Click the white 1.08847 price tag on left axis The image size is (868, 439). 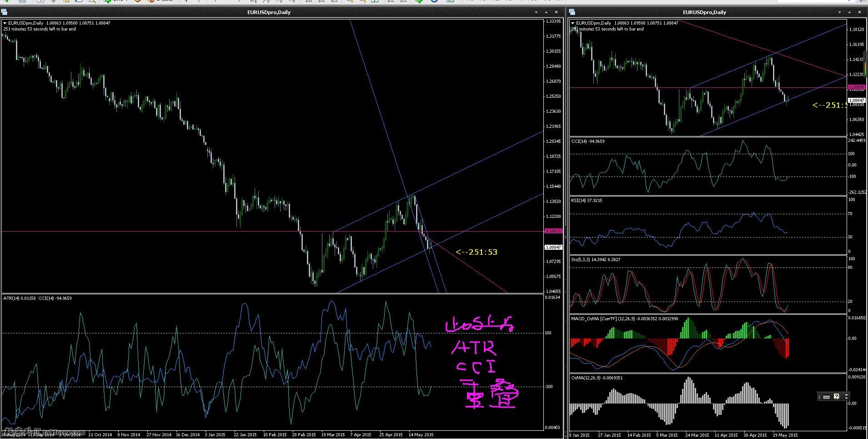click(x=553, y=247)
